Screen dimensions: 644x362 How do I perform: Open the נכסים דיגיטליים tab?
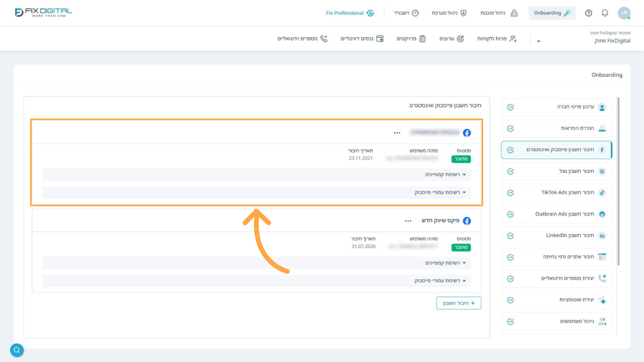coord(362,39)
